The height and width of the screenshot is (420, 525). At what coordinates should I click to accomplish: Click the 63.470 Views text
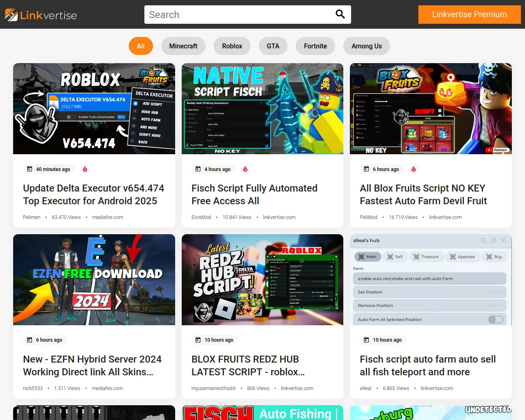(66, 217)
